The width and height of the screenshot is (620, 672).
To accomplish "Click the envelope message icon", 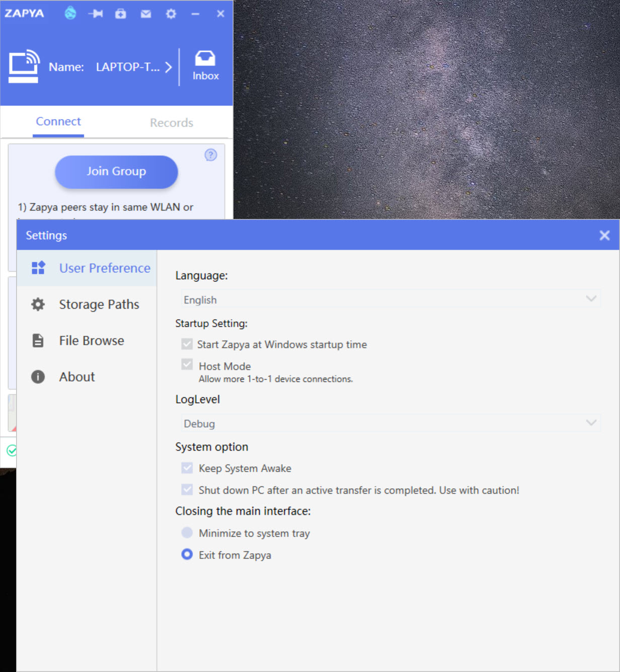I will 146,14.
